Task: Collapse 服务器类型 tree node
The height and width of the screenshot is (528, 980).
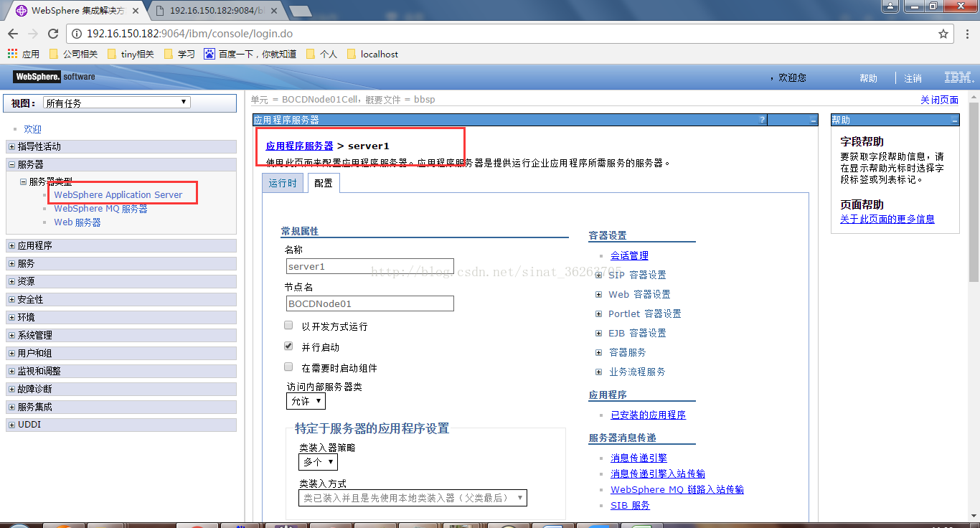Action: 24,182
